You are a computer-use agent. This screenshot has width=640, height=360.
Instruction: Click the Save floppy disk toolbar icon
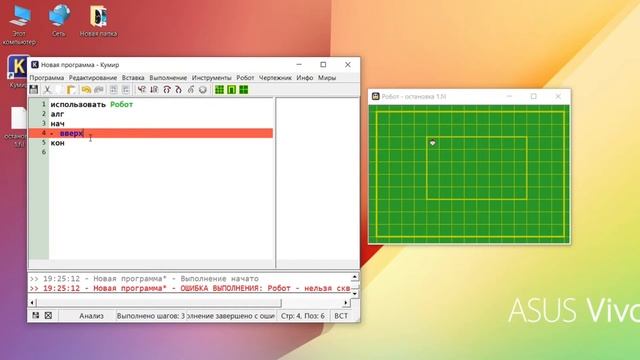pos(34,90)
